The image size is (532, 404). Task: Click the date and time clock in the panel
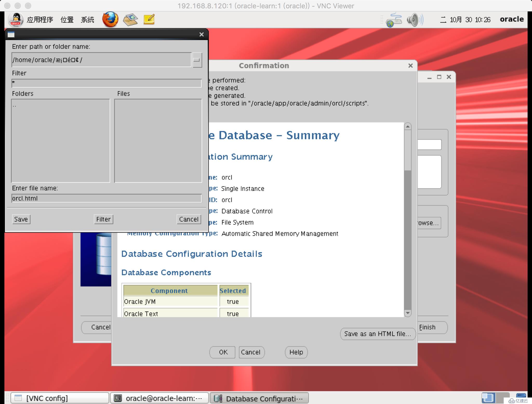[x=465, y=20]
